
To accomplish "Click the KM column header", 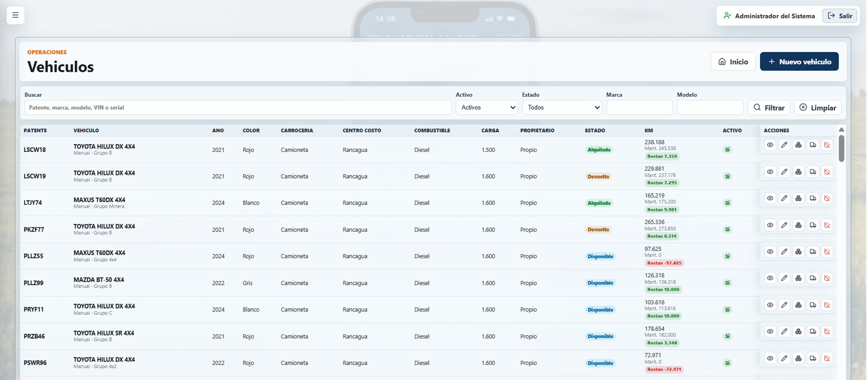I will (649, 130).
